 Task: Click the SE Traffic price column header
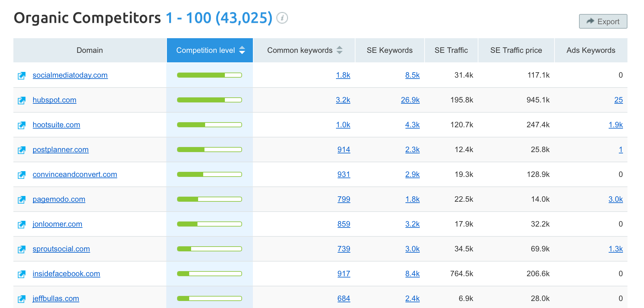[x=516, y=50]
